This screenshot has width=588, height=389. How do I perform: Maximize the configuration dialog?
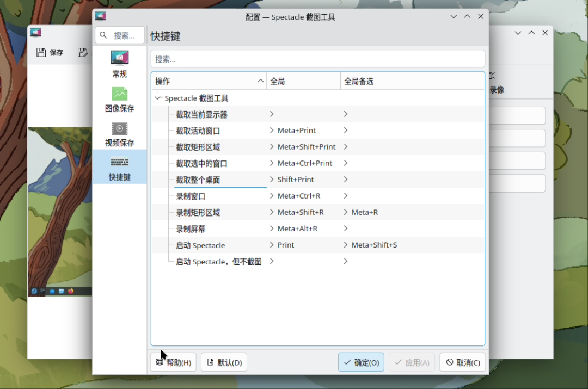click(x=467, y=16)
